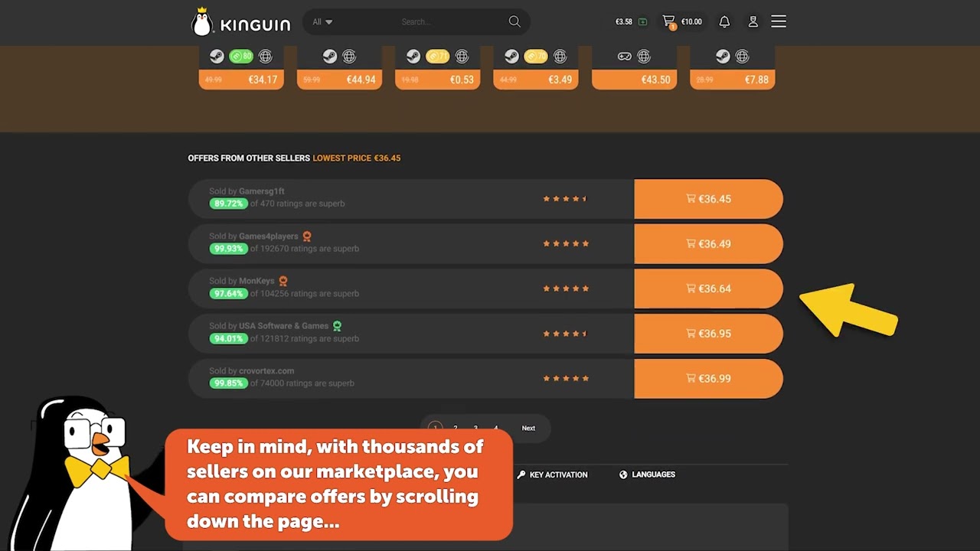Click green badge beside USA Software & Games
The height and width of the screenshot is (551, 980).
click(x=337, y=326)
